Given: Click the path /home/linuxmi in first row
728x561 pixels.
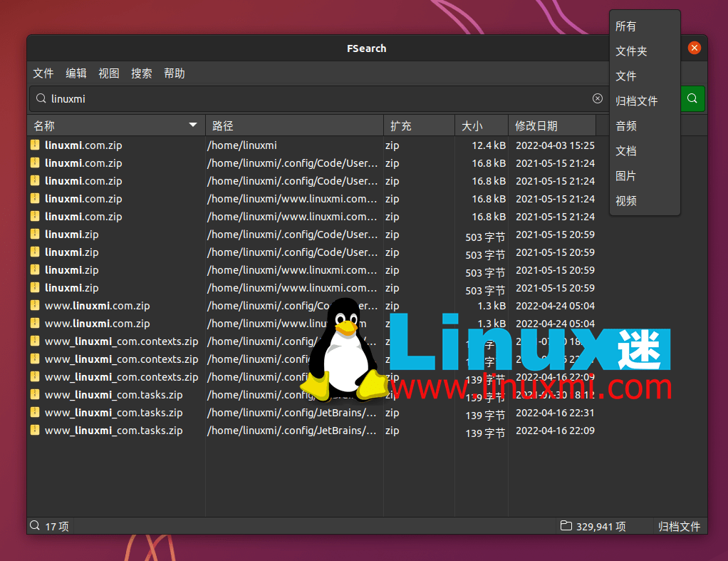Looking at the screenshot, I should (x=242, y=145).
